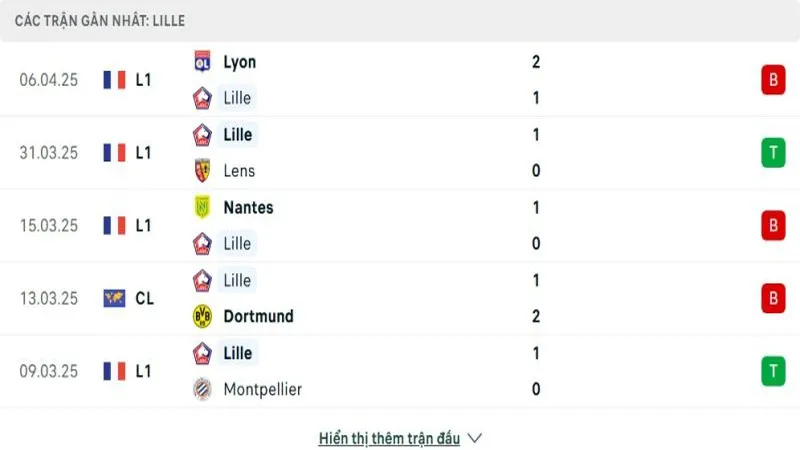Viewport: 800px width, 450px height.
Task: Click the red B badge for Dortmund match
Action: [x=773, y=298]
